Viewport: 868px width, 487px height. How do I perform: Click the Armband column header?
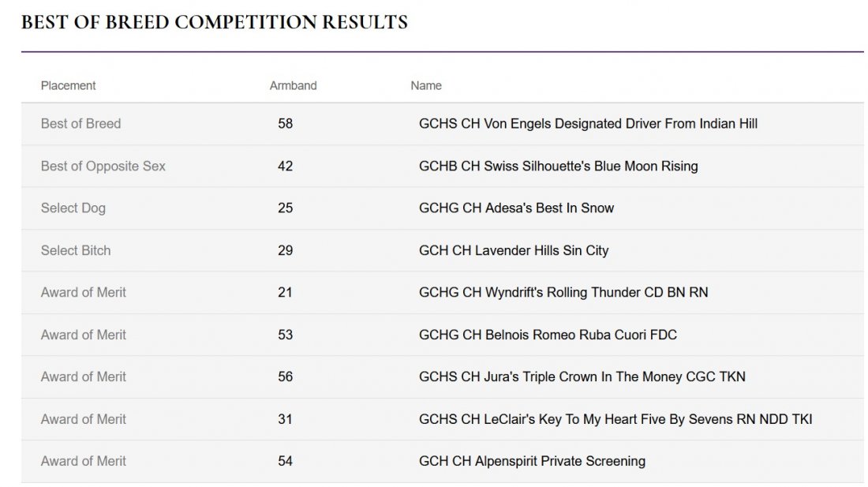pos(293,86)
